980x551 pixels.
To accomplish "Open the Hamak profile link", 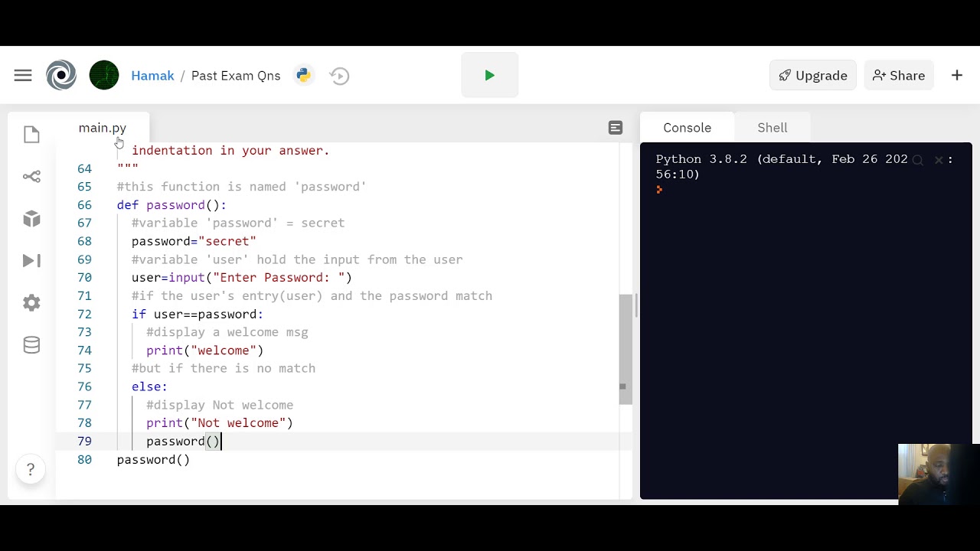I will tap(152, 75).
